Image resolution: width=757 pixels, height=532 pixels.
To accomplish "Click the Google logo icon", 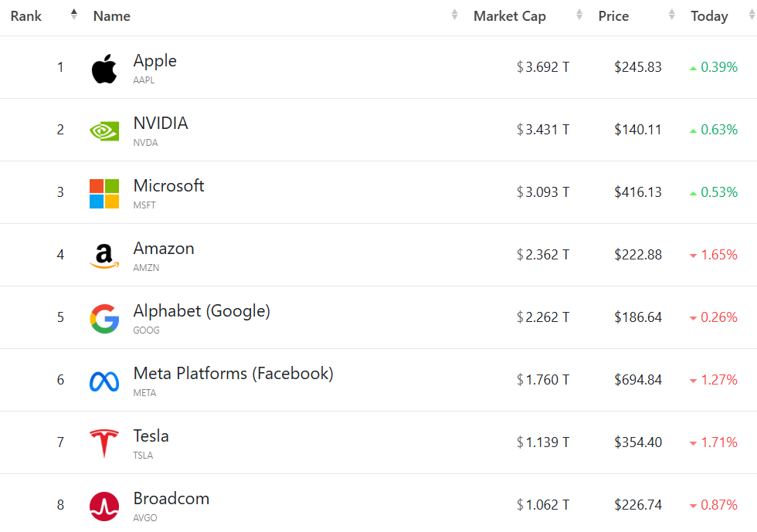I will click(x=104, y=318).
